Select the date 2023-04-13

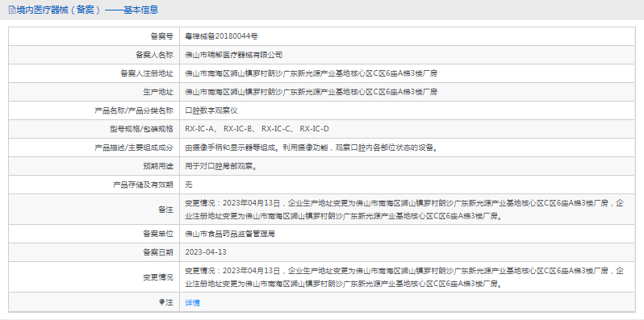(206, 252)
